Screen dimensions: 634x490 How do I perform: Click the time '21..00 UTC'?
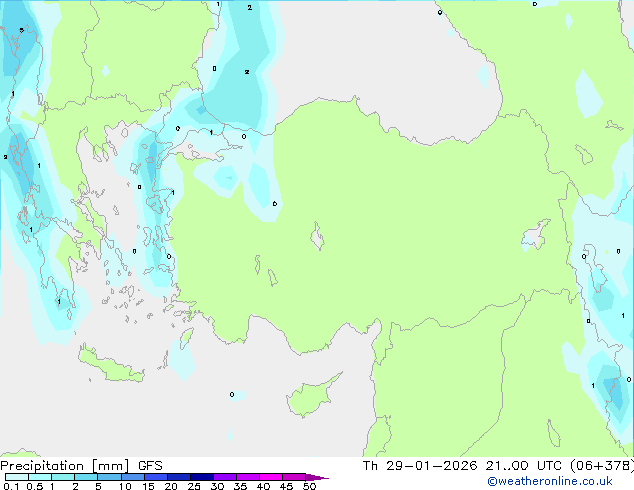click(524, 466)
